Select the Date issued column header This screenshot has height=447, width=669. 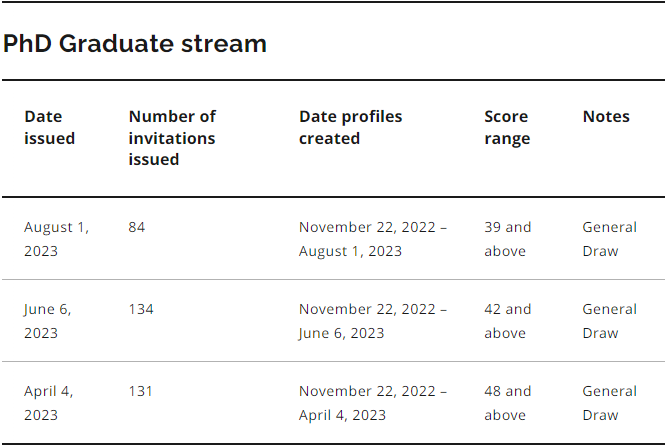[50, 127]
